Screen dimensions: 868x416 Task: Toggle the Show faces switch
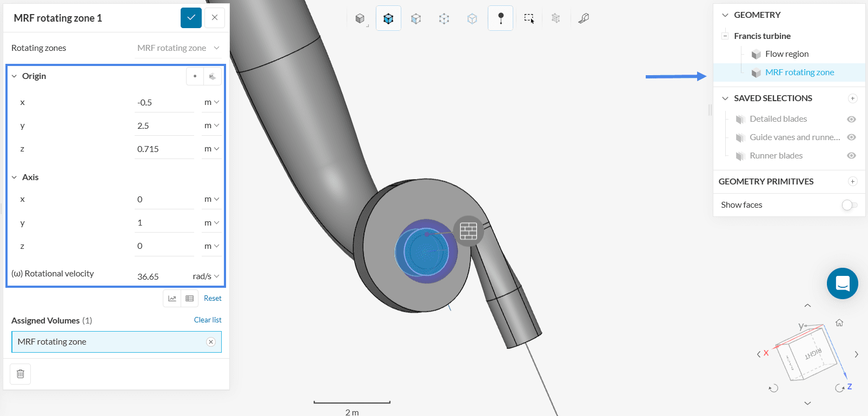point(849,205)
